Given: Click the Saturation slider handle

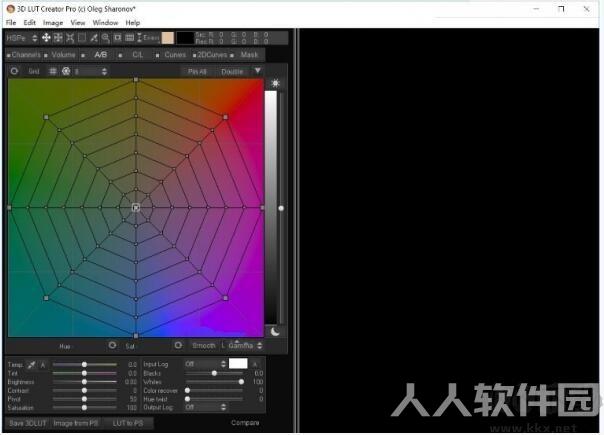Looking at the screenshot, I should [84, 407].
